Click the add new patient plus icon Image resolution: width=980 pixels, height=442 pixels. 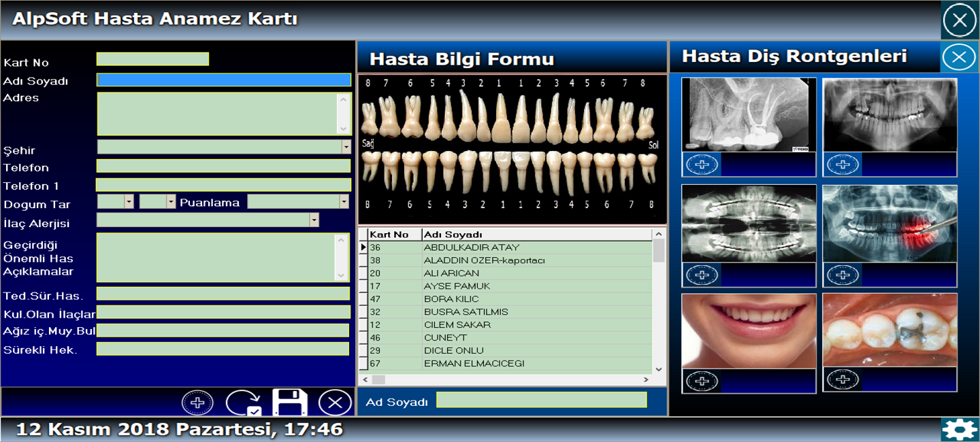coord(197,403)
